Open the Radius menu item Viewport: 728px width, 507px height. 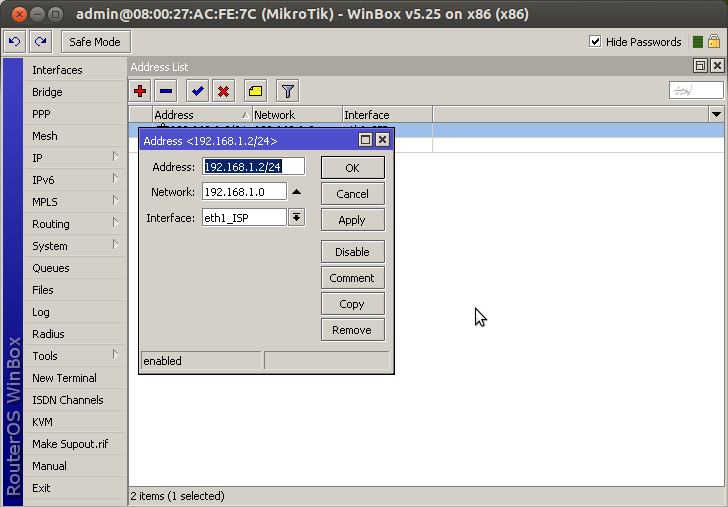74,334
